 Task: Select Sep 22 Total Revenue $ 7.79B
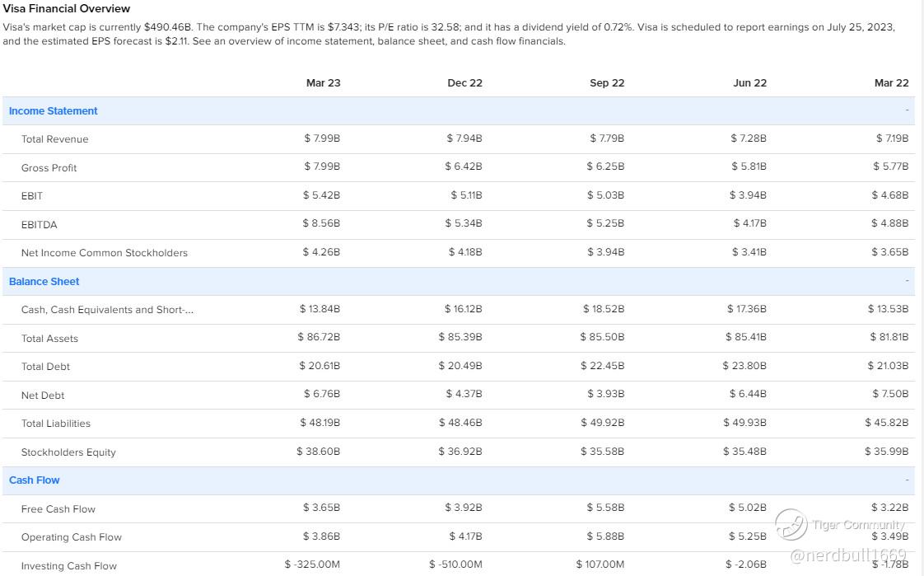pos(607,138)
